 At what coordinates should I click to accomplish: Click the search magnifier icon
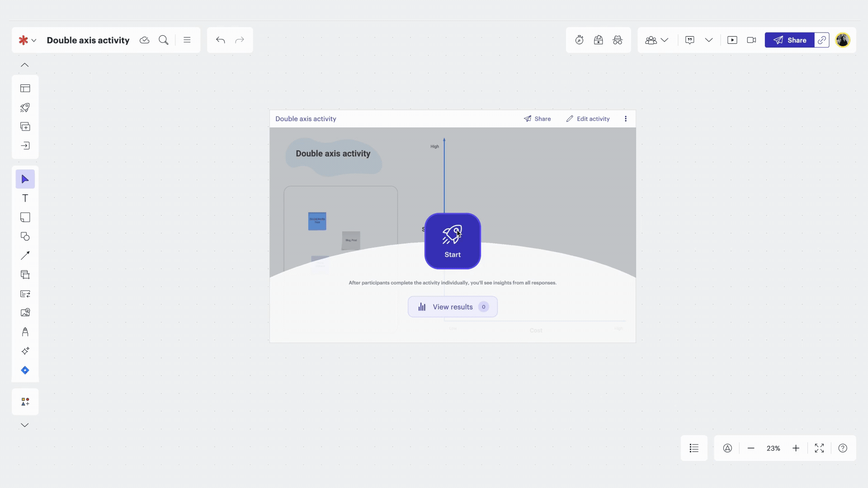(x=164, y=40)
